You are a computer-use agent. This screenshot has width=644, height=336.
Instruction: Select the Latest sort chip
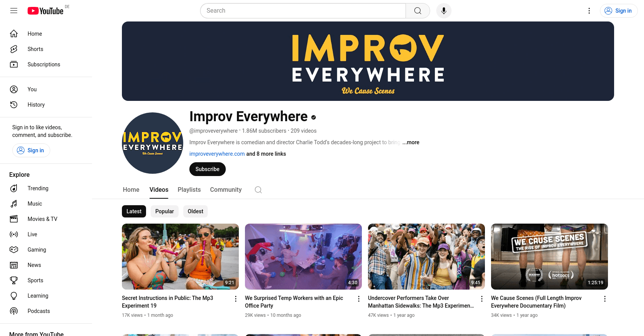click(x=134, y=211)
